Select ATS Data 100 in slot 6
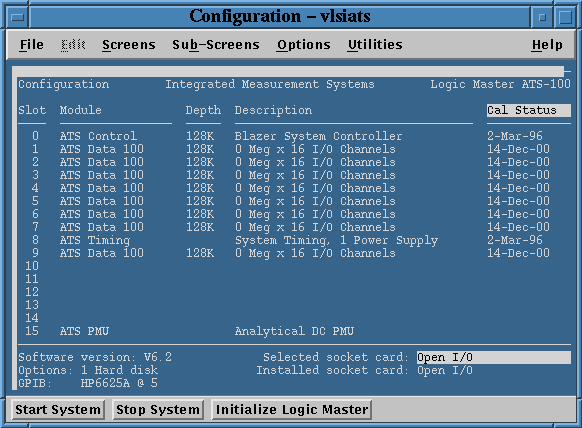 tap(102, 214)
